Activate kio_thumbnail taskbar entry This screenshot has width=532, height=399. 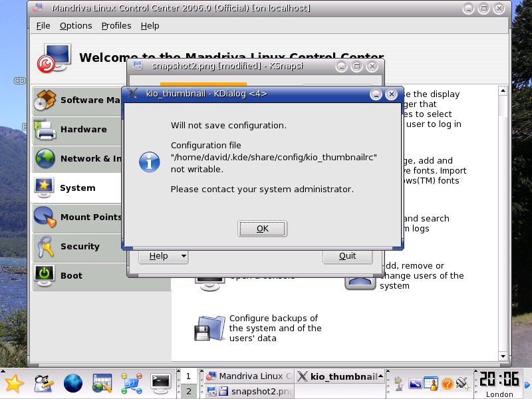[340, 376]
